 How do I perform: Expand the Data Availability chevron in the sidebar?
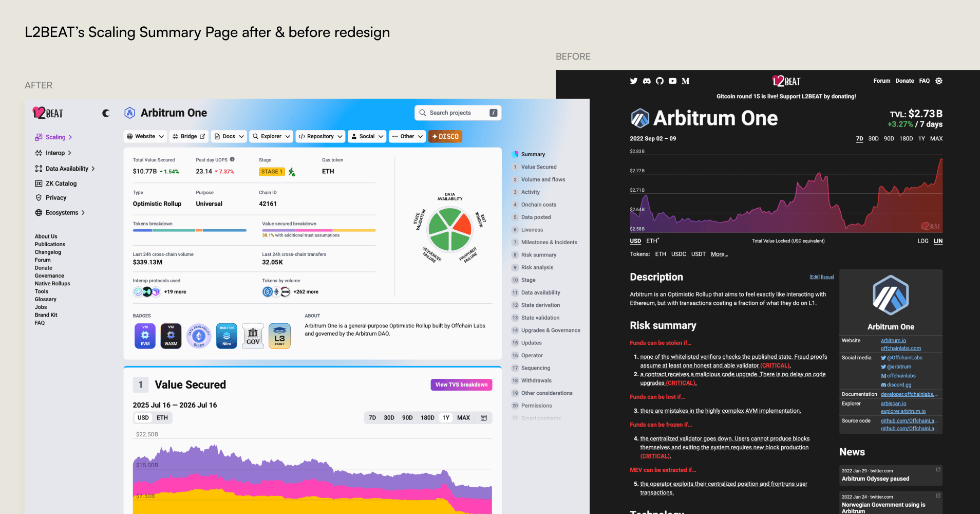pos(93,169)
